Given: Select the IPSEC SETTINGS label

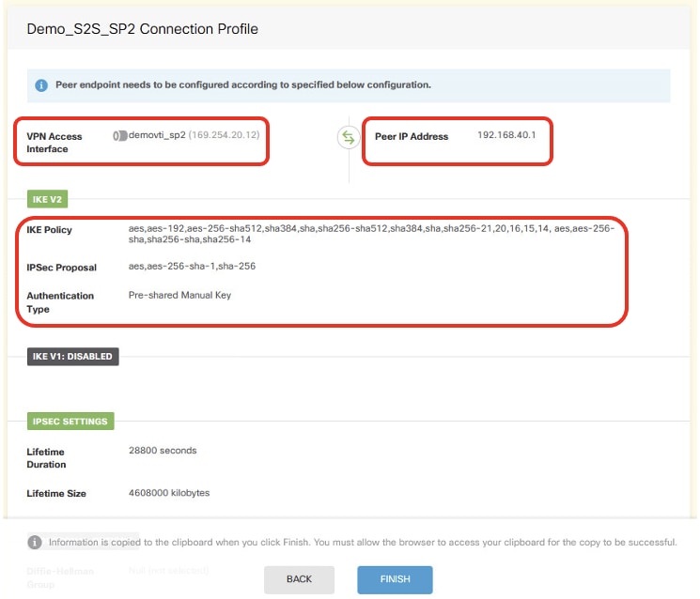Looking at the screenshot, I should tap(70, 421).
